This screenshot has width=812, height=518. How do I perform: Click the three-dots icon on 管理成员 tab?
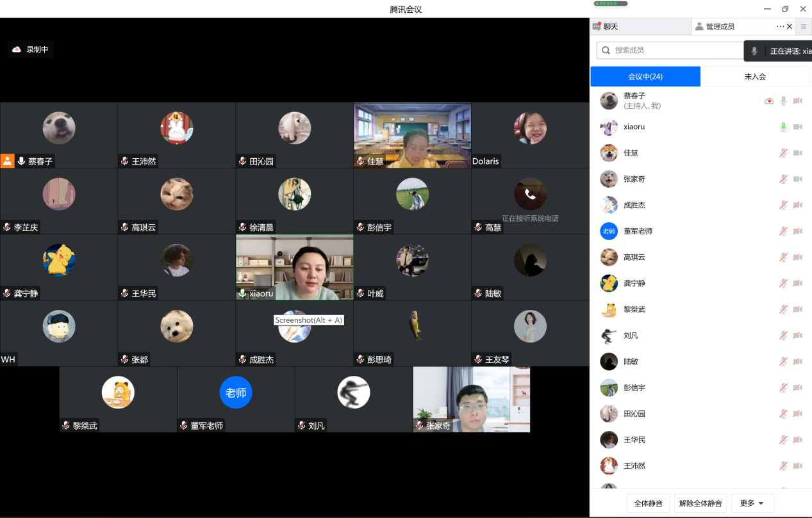pos(780,26)
